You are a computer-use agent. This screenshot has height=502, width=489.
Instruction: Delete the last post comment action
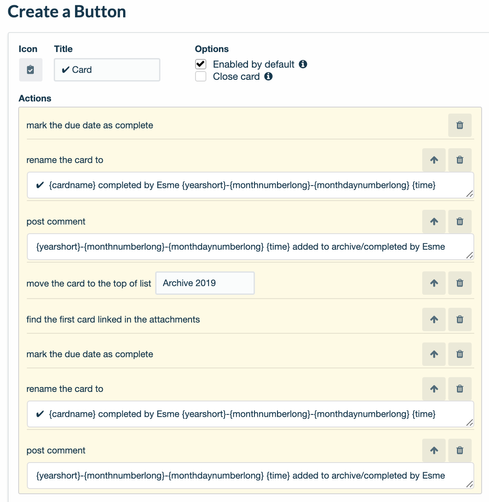(x=460, y=450)
